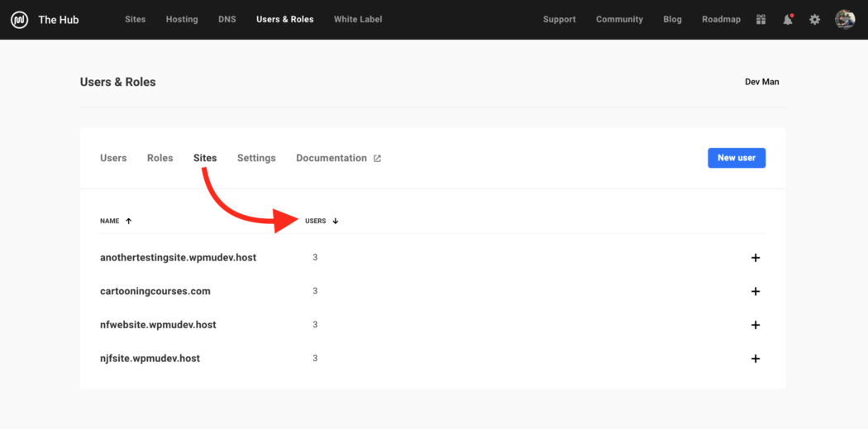Viewport: 868px width, 429px height.
Task: Click the user profile avatar
Action: (844, 20)
